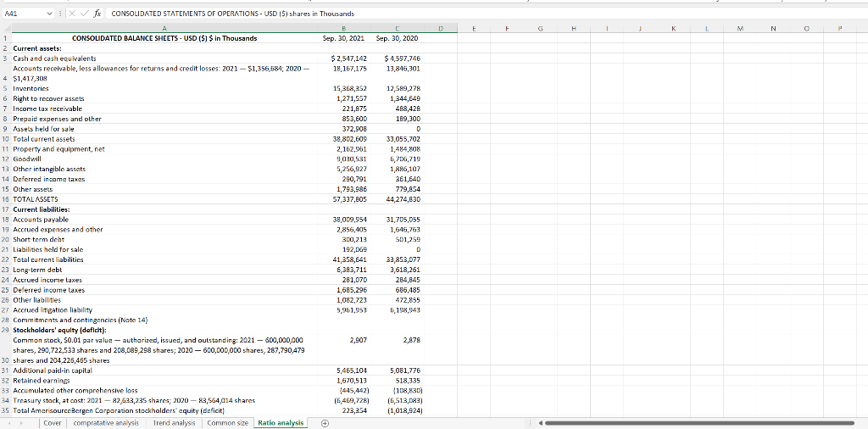
Task: Select the 'Prepaid expenses and other' cell
Action: (164, 119)
